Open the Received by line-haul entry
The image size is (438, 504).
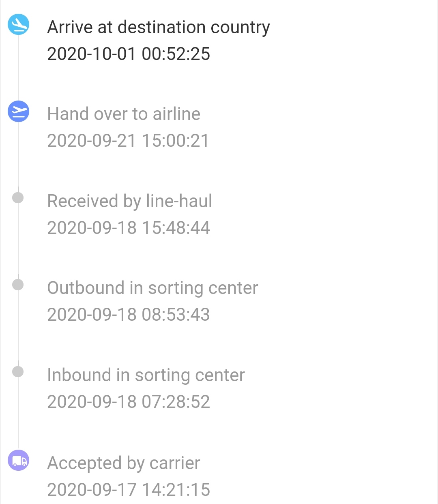[129, 201]
